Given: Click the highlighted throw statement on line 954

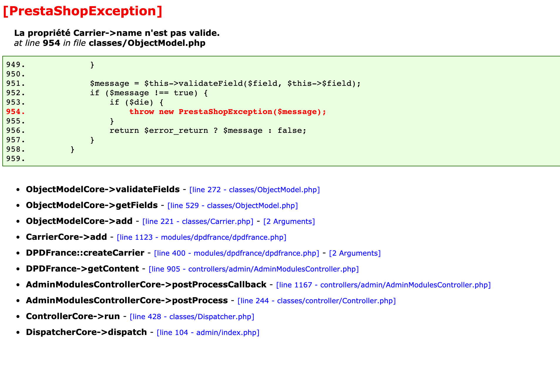Looking at the screenshot, I should 228,112.
